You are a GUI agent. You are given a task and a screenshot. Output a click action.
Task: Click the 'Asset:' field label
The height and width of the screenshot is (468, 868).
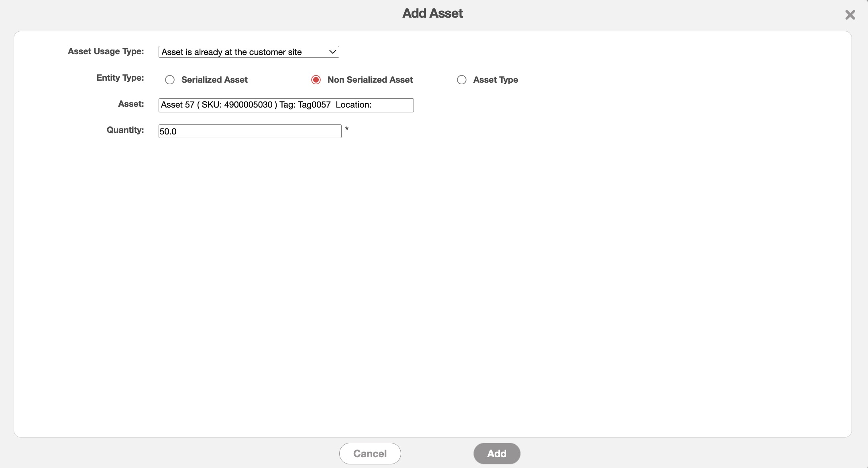pos(131,104)
